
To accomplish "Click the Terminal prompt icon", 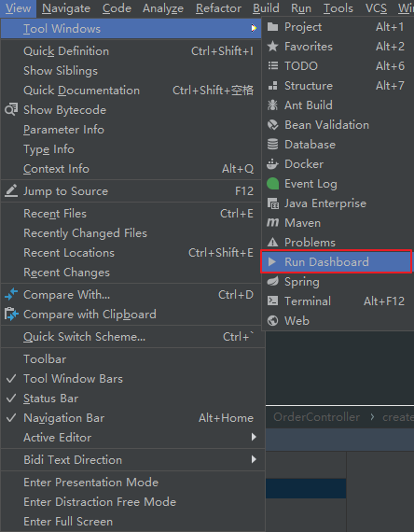I will coord(272,301).
